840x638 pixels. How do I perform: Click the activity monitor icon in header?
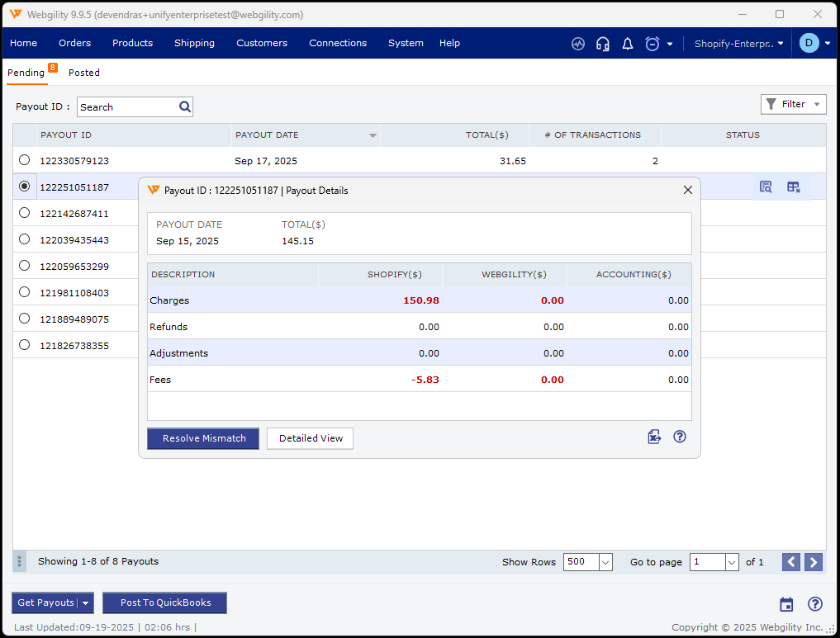click(578, 44)
